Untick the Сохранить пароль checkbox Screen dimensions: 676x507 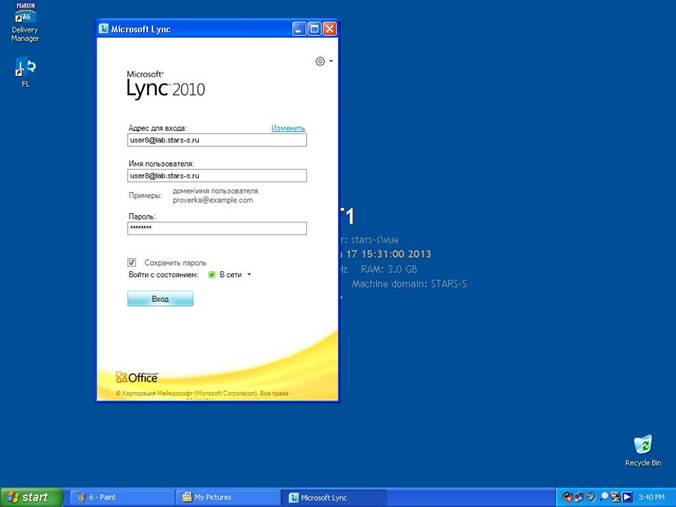[x=132, y=262]
